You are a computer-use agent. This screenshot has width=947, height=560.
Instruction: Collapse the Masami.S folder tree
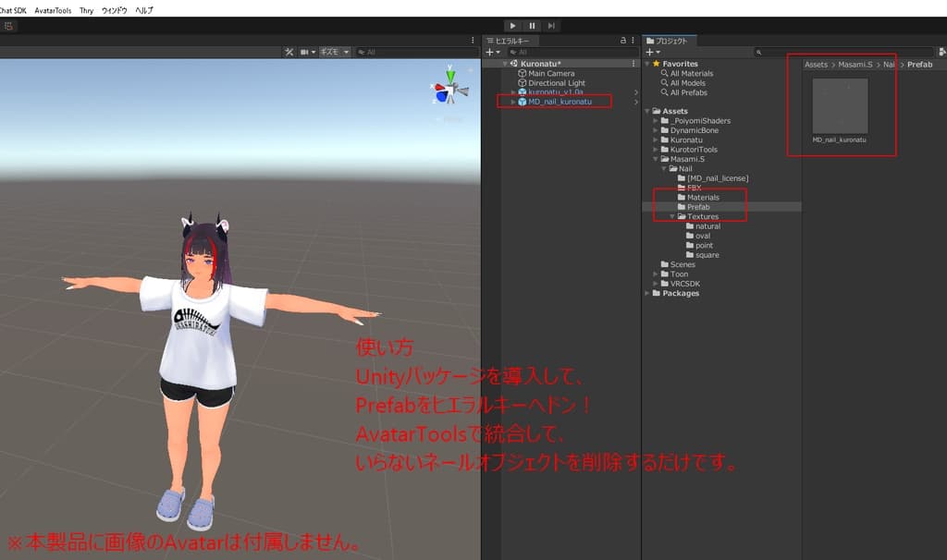(654, 158)
